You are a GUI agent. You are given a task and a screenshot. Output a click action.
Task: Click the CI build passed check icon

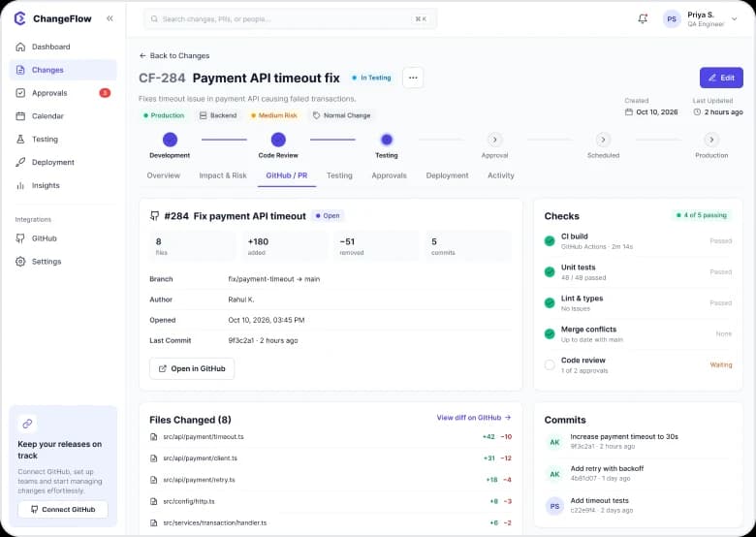click(x=550, y=241)
